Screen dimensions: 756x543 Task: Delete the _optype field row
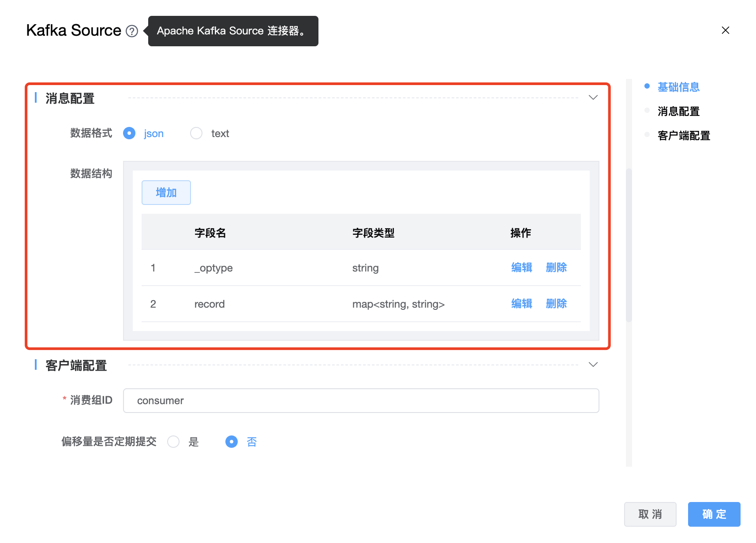(x=556, y=268)
